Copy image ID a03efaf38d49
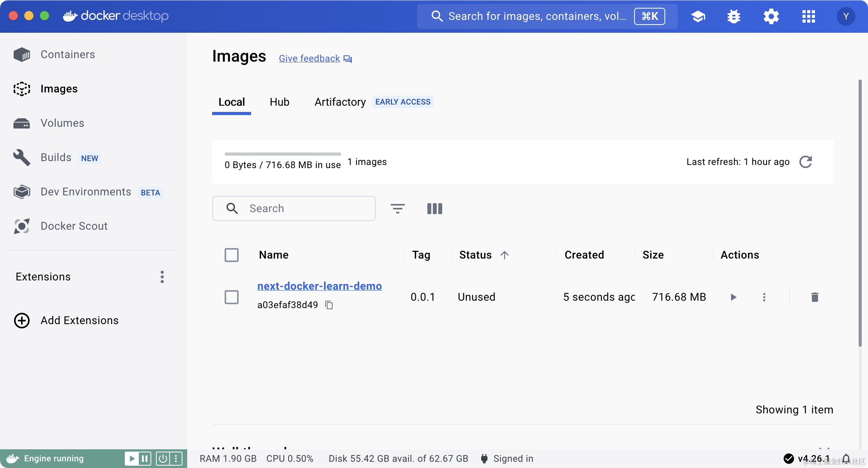 click(x=329, y=305)
